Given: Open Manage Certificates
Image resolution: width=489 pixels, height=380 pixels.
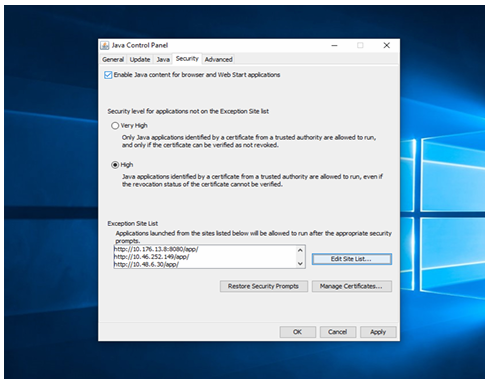Looking at the screenshot, I should coord(351,286).
